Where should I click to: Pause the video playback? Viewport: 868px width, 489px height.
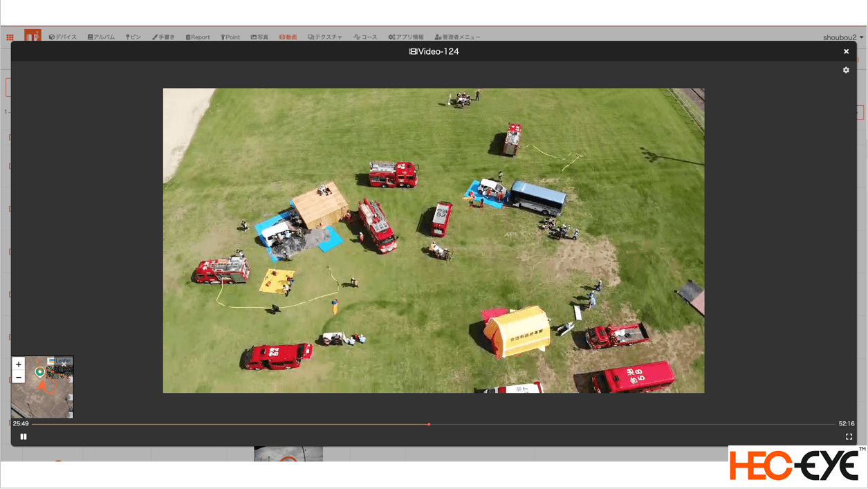tap(24, 436)
